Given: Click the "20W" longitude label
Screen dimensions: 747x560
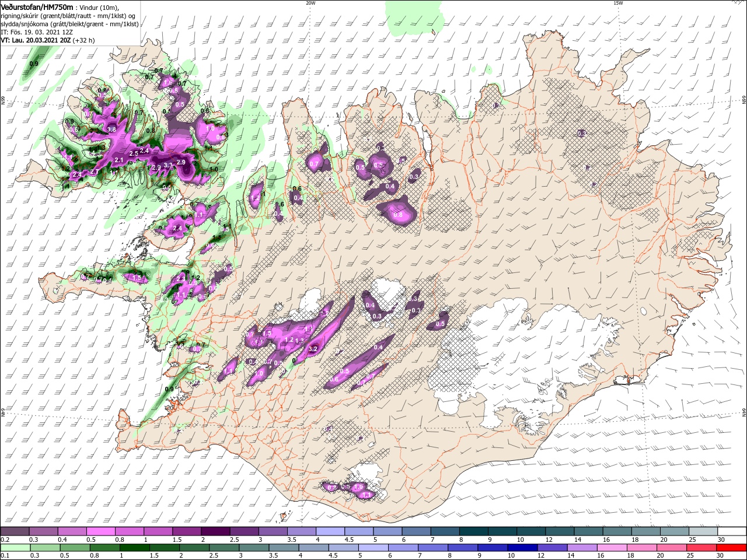Looking at the screenshot, I should [310, 3].
